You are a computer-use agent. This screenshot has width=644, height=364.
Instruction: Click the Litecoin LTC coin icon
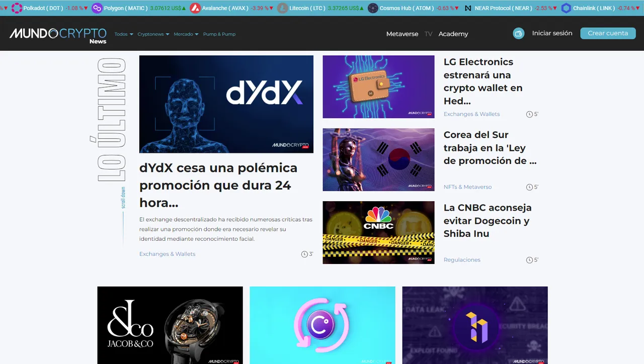[283, 8]
